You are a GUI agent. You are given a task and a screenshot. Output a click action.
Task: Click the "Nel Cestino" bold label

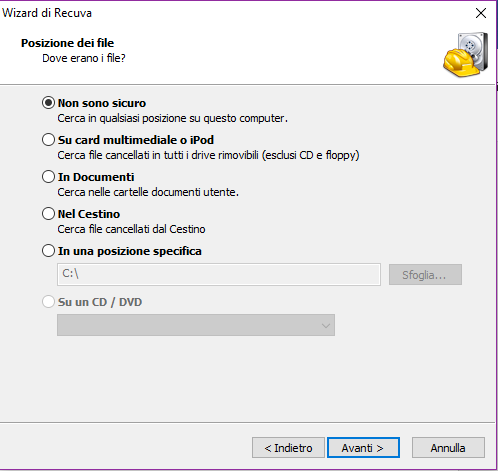(89, 214)
